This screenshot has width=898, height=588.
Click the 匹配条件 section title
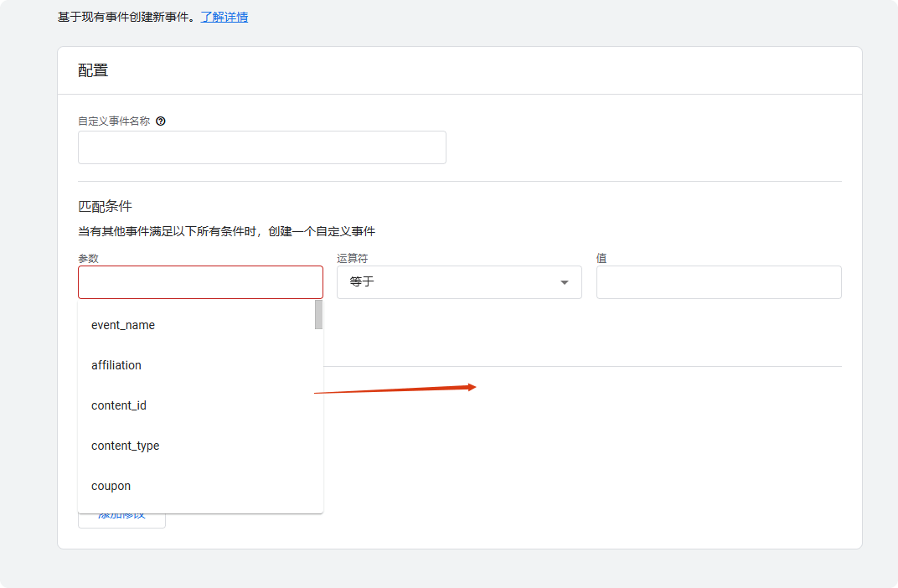(105, 206)
